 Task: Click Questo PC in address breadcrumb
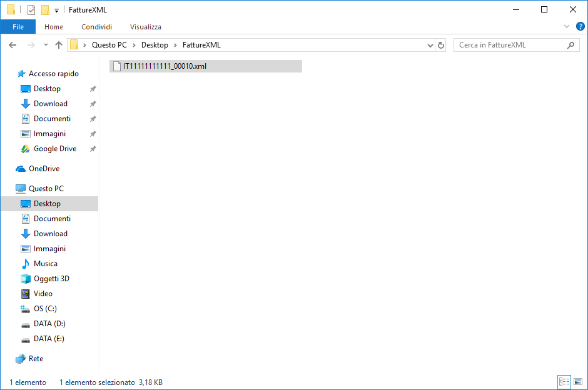[109, 45]
